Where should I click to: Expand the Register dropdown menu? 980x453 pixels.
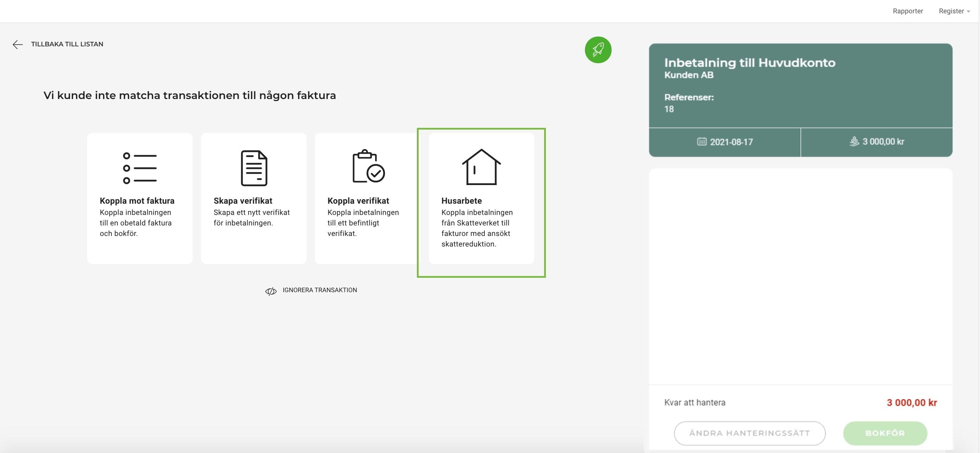954,11
